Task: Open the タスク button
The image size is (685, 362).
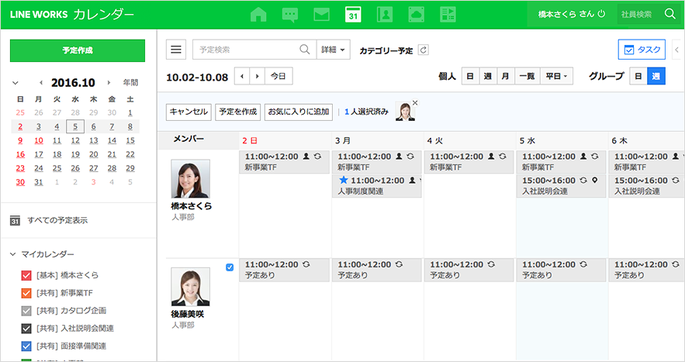Action: 642,49
